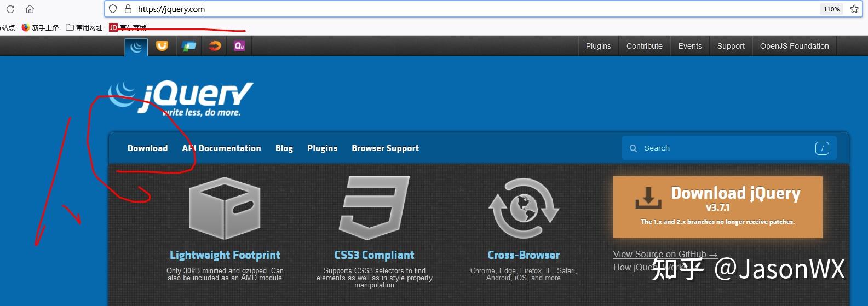Open Blog in the site navigation
This screenshot has width=868, height=306.
point(284,148)
